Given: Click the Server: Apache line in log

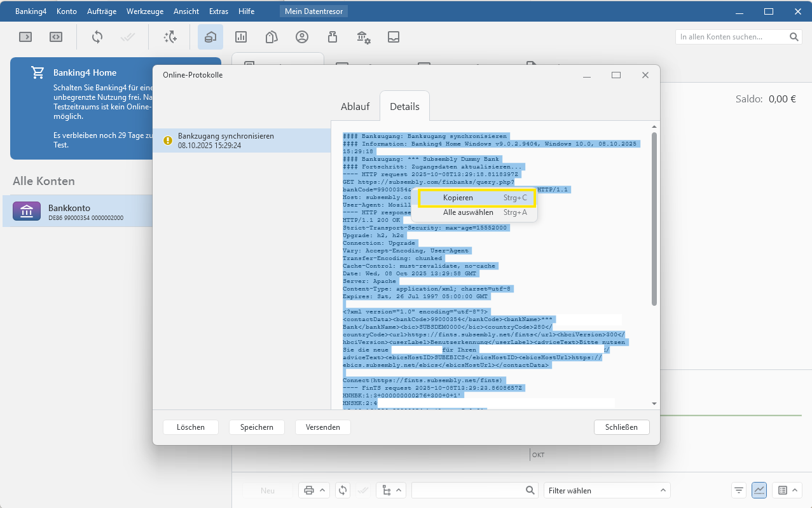Looking at the screenshot, I should tap(369, 281).
